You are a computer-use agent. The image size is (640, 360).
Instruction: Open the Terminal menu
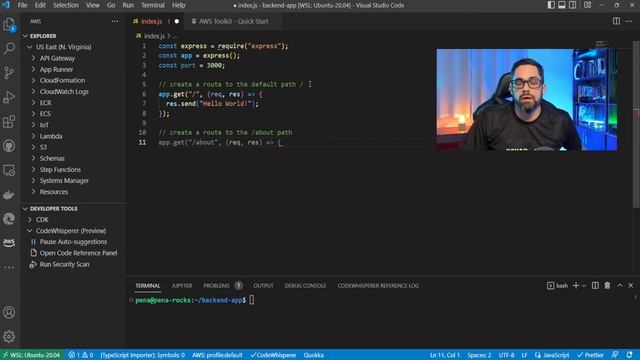tap(153, 5)
